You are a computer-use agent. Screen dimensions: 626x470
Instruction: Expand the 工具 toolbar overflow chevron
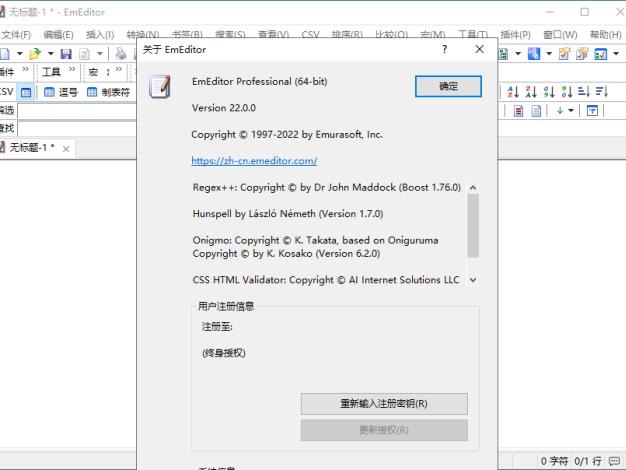[72, 69]
